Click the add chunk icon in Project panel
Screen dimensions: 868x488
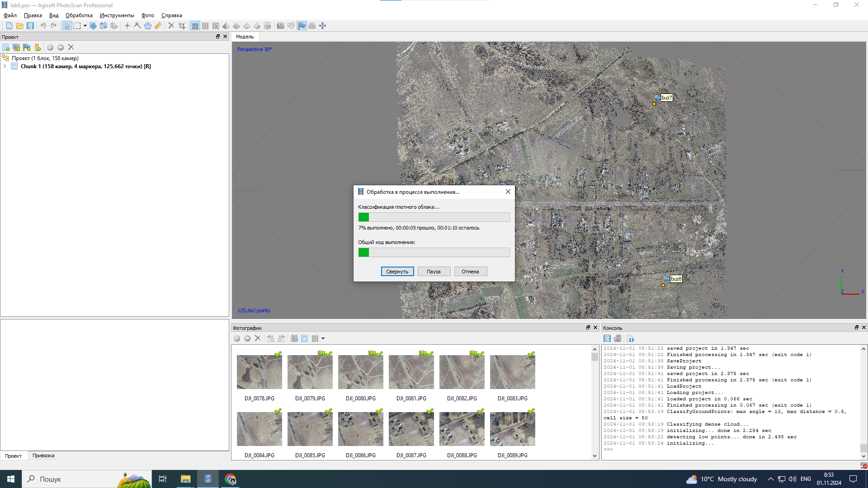(x=6, y=47)
